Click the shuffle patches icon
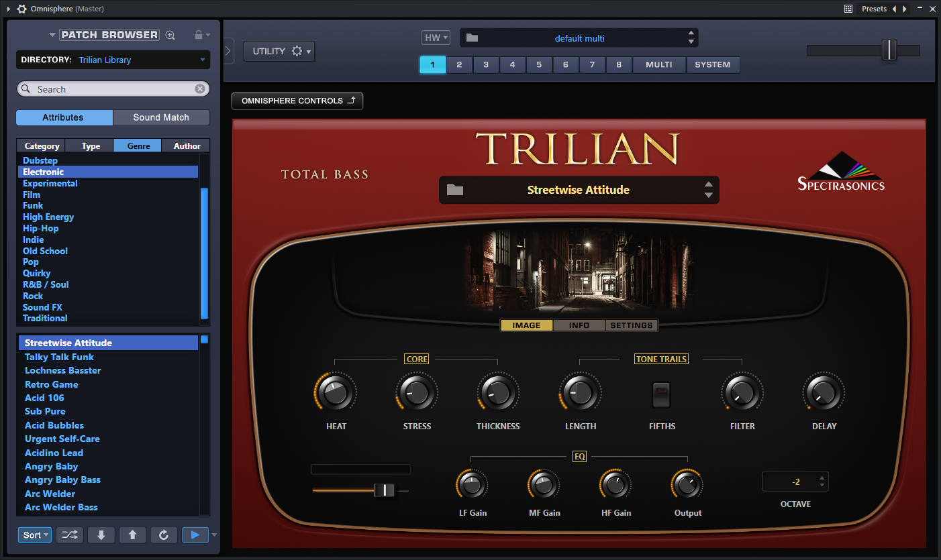The width and height of the screenshot is (941, 560). click(70, 535)
